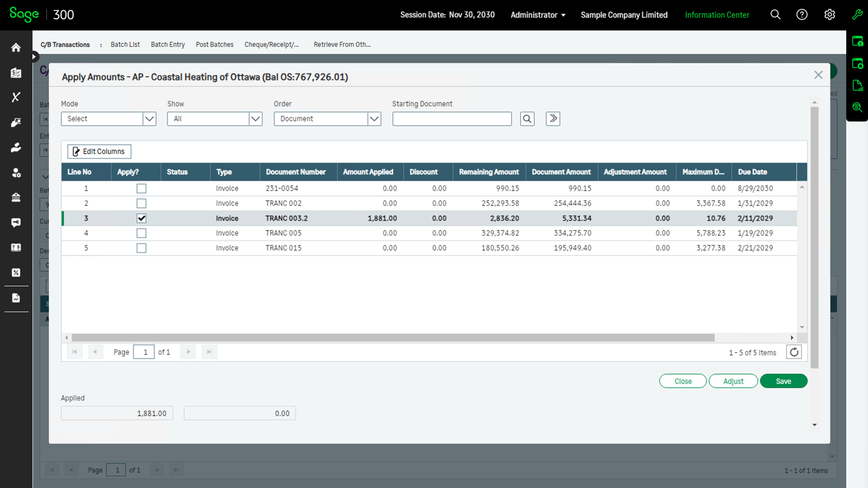Open the Edit Columns tool above the grid

click(x=99, y=151)
